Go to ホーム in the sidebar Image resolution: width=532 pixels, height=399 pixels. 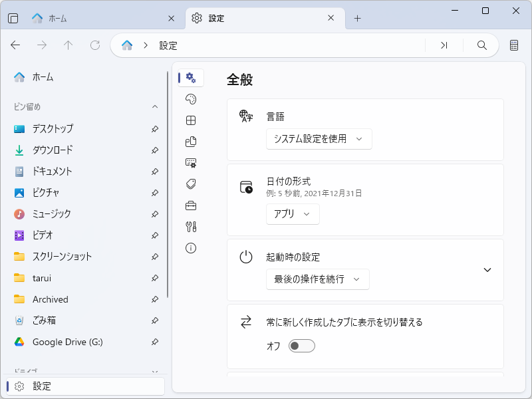[x=85, y=77]
